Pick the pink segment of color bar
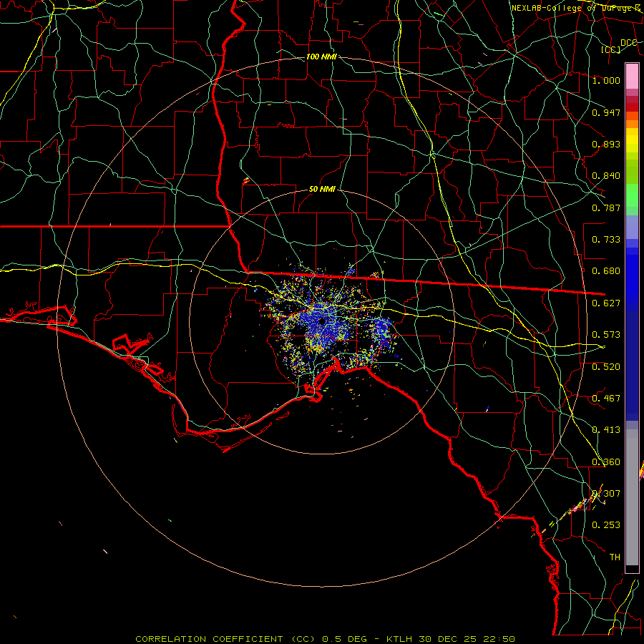Viewport: 644px width, 644px height. pyautogui.click(x=632, y=76)
